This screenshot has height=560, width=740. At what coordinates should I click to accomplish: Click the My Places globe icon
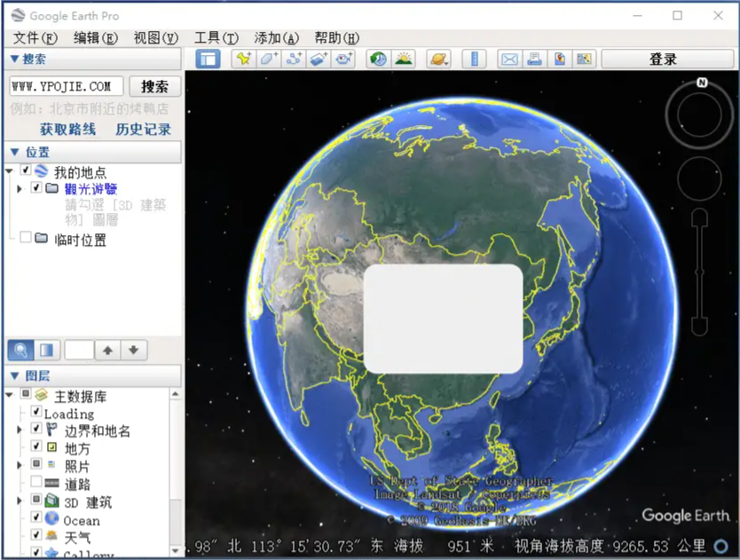42,170
